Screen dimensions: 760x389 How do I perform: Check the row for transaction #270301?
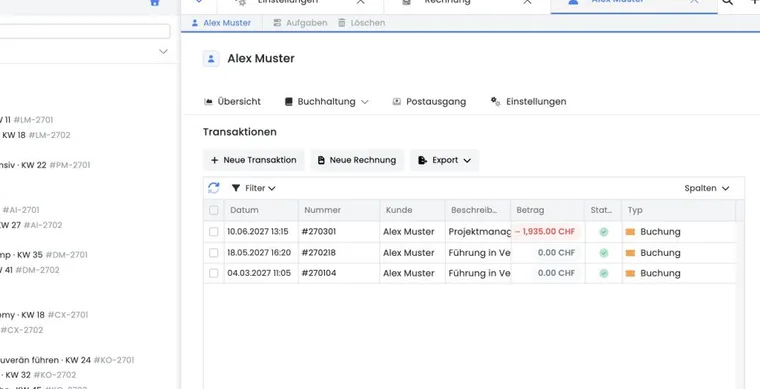click(214, 232)
